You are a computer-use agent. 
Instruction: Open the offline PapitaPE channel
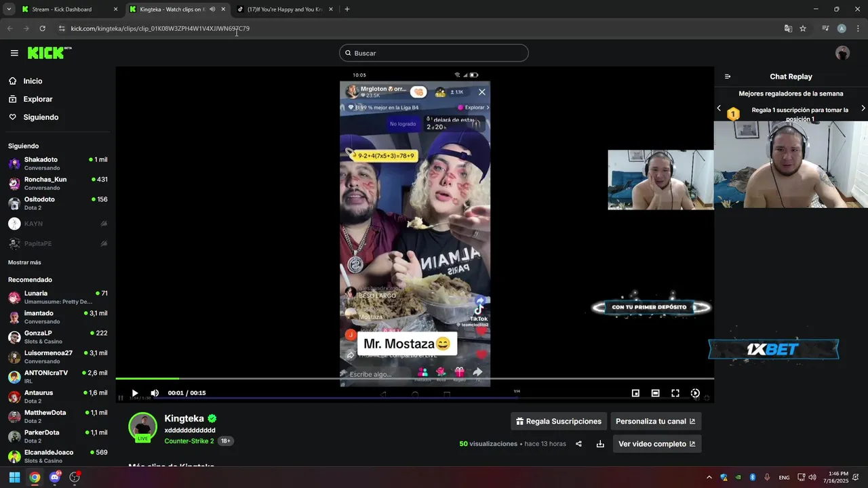pos(58,243)
